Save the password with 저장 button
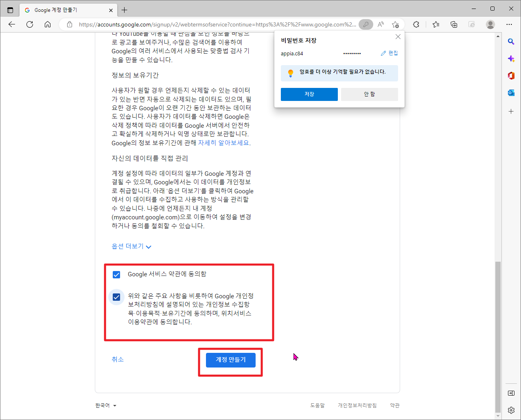521x420 pixels. [309, 94]
